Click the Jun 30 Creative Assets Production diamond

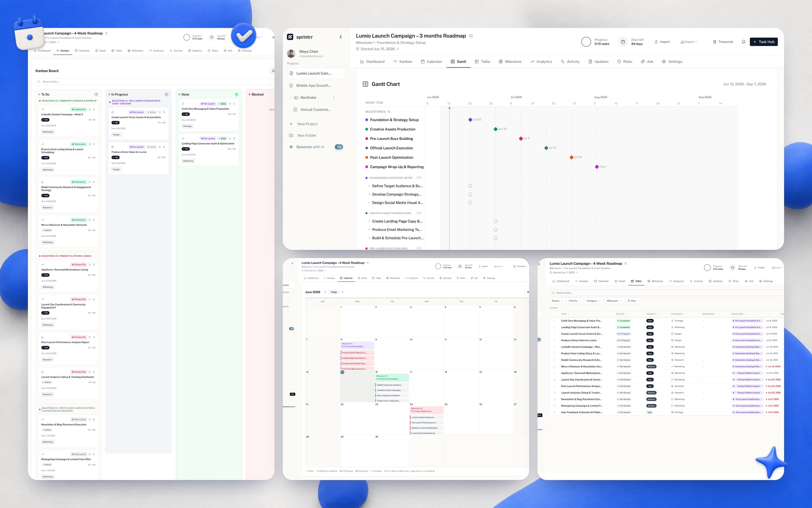(496, 129)
